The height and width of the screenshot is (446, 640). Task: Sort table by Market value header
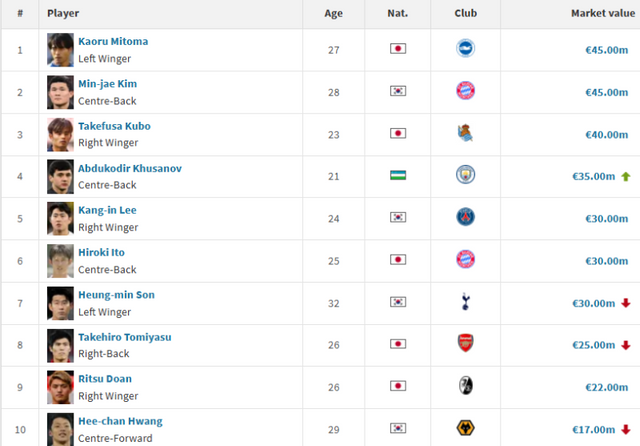tap(598, 14)
